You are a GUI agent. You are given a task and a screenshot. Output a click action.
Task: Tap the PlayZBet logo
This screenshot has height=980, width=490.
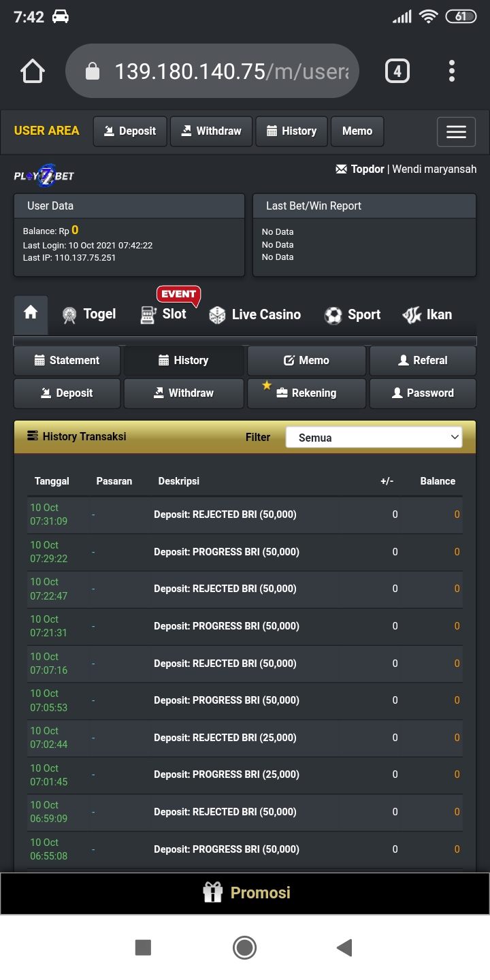click(44, 176)
